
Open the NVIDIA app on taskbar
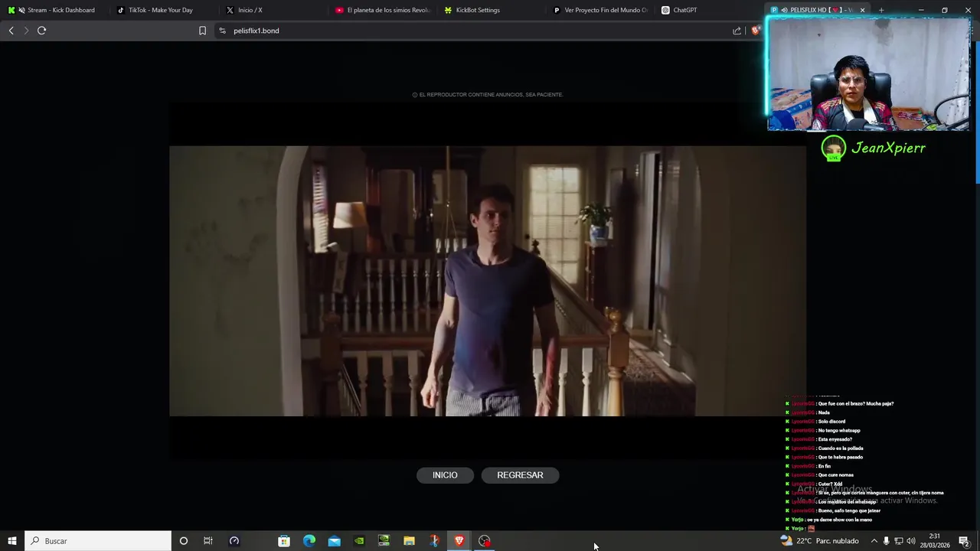(x=359, y=541)
